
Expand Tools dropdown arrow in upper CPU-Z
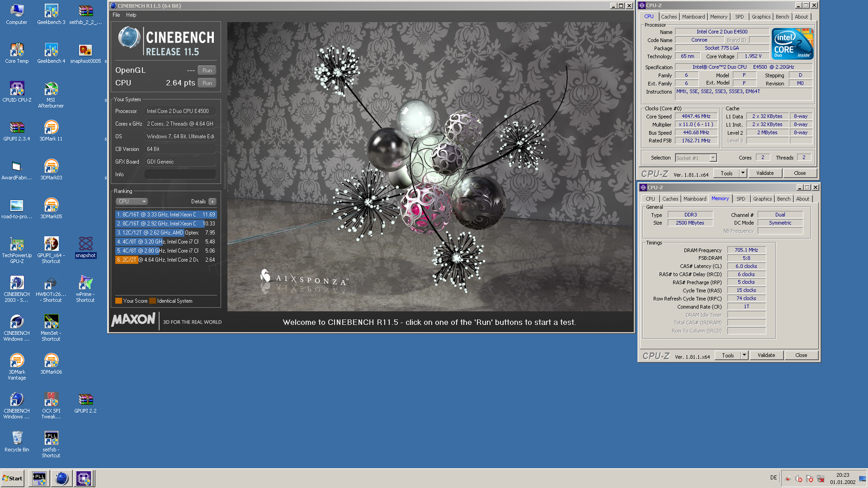tap(743, 174)
